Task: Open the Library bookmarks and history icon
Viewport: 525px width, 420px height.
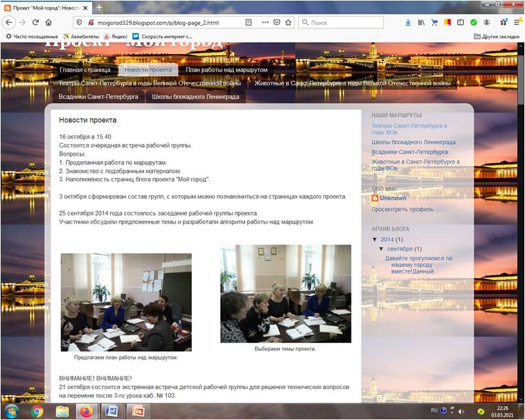Action: point(421,22)
